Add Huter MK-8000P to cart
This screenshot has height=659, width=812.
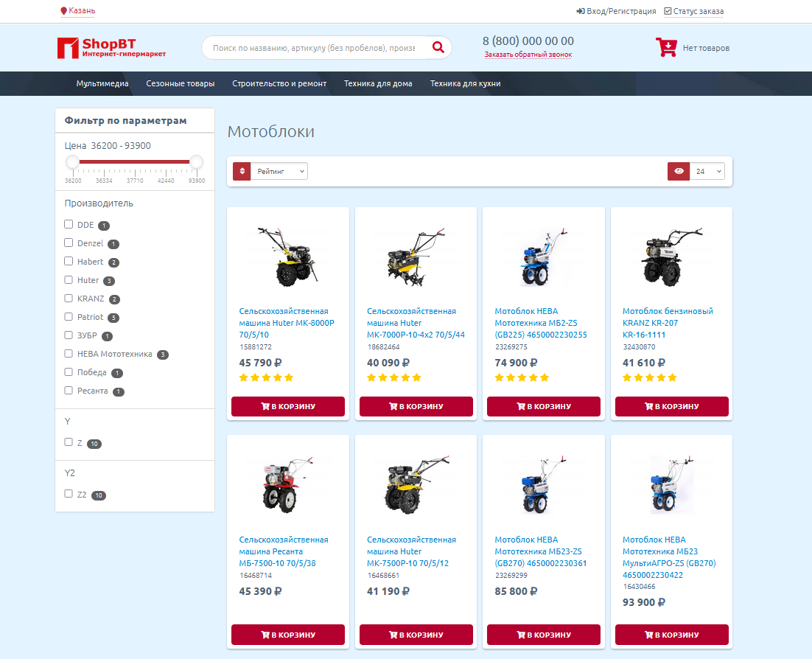(x=288, y=407)
